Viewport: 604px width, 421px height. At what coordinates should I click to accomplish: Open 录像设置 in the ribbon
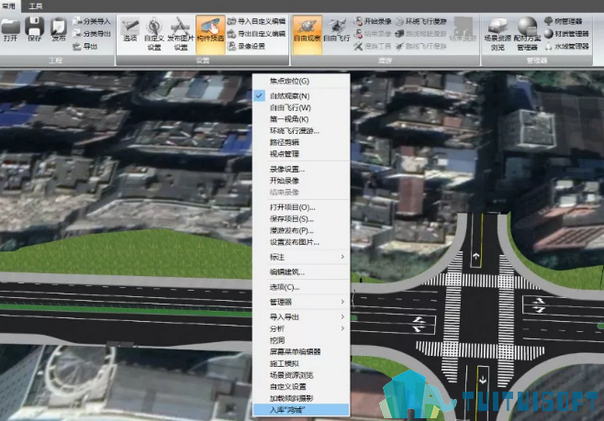[247, 46]
